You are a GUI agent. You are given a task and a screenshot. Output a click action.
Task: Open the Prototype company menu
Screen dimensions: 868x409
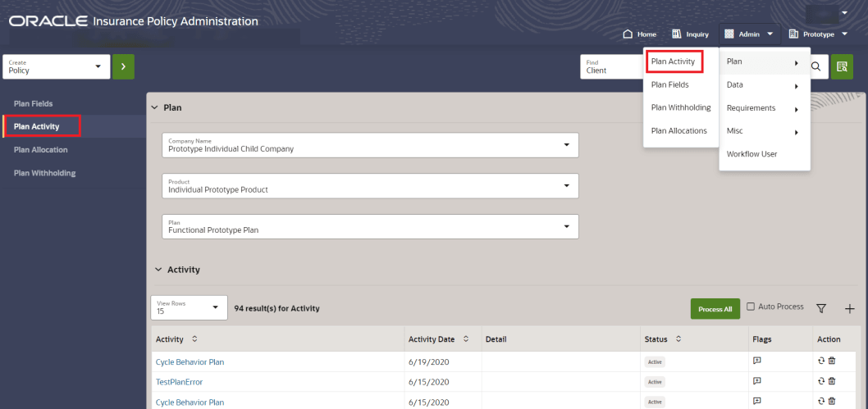tap(818, 34)
